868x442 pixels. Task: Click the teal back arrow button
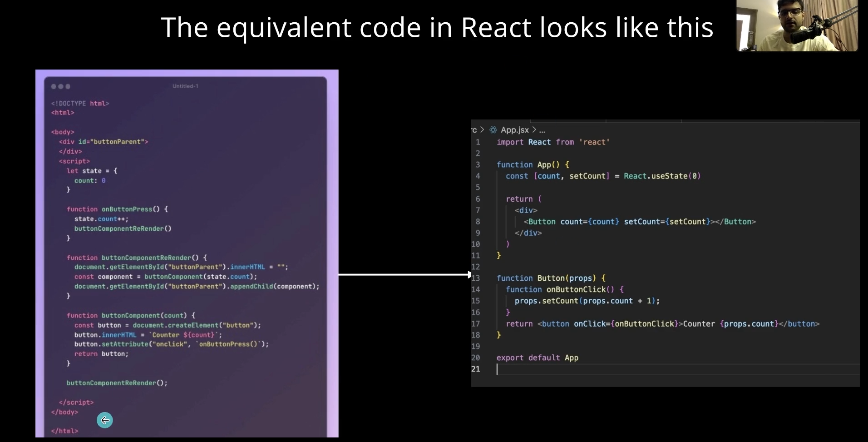pyautogui.click(x=105, y=420)
